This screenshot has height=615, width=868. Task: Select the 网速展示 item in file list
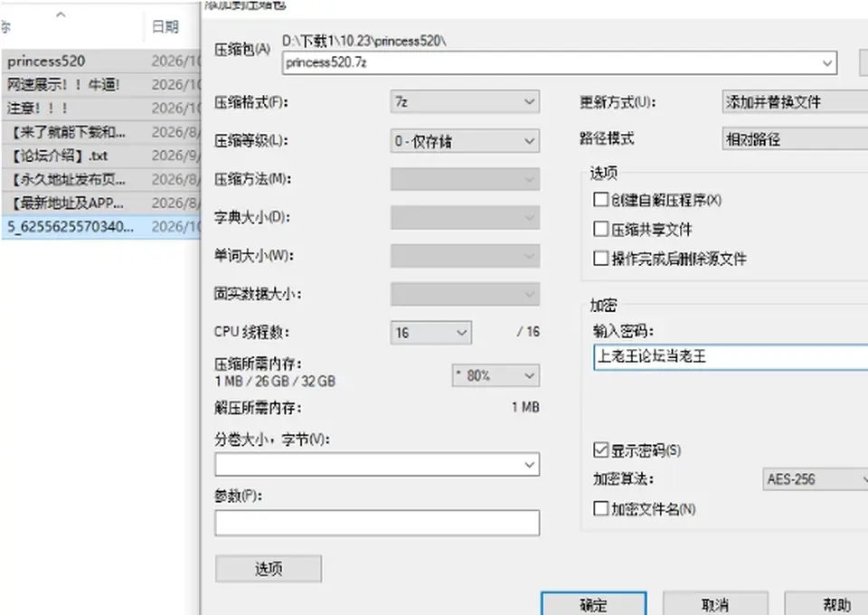point(100,85)
